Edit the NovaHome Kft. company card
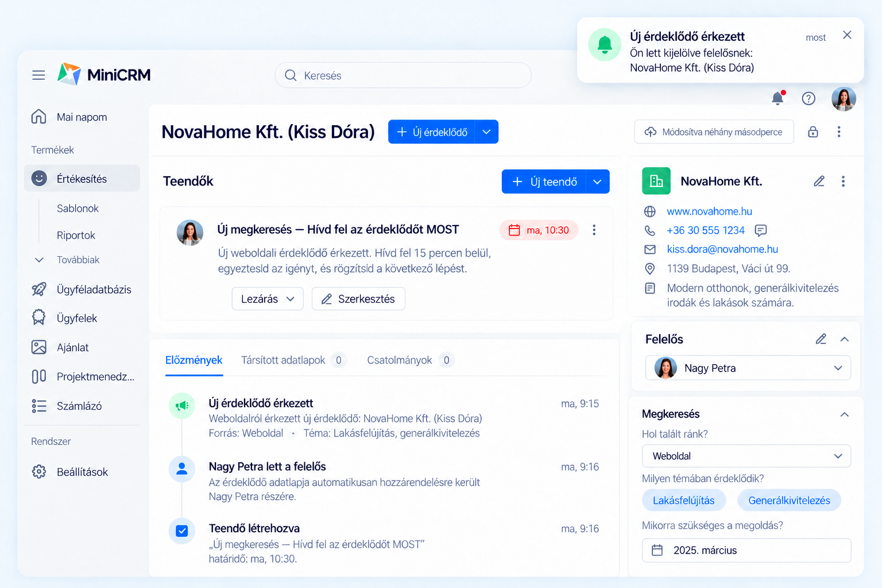The width and height of the screenshot is (882, 588). [819, 181]
